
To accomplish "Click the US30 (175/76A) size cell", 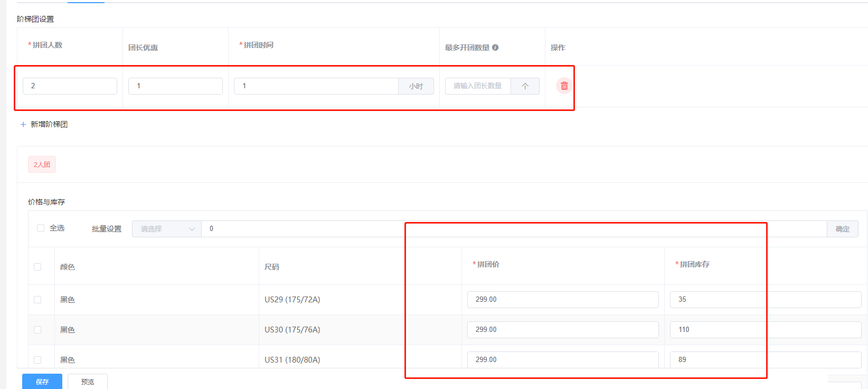I will click(293, 330).
